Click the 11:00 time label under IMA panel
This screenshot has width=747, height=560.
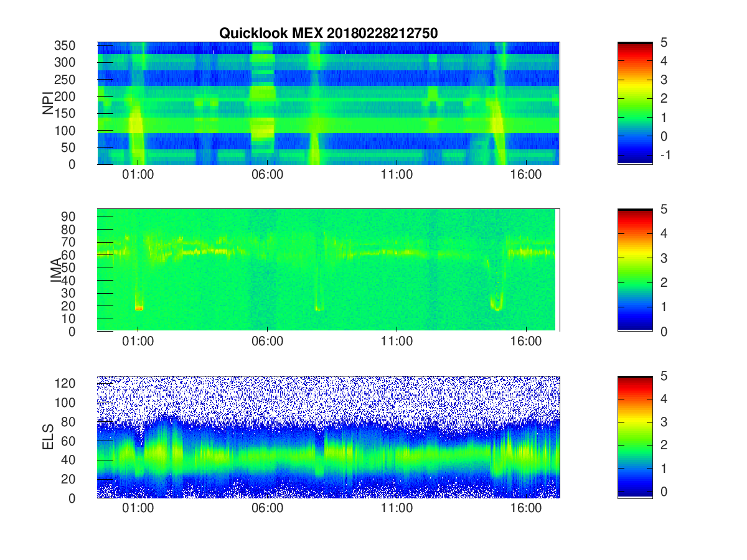397,342
